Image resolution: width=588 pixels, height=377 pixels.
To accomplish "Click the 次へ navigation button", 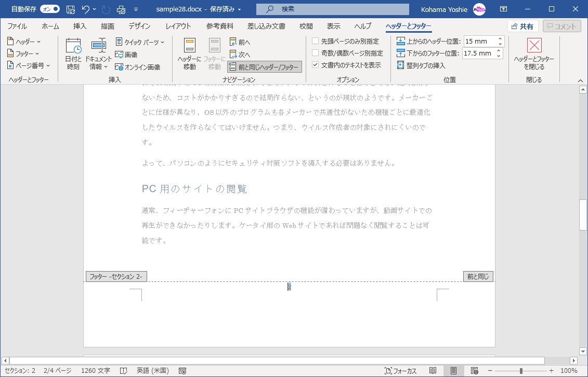I will pos(240,55).
